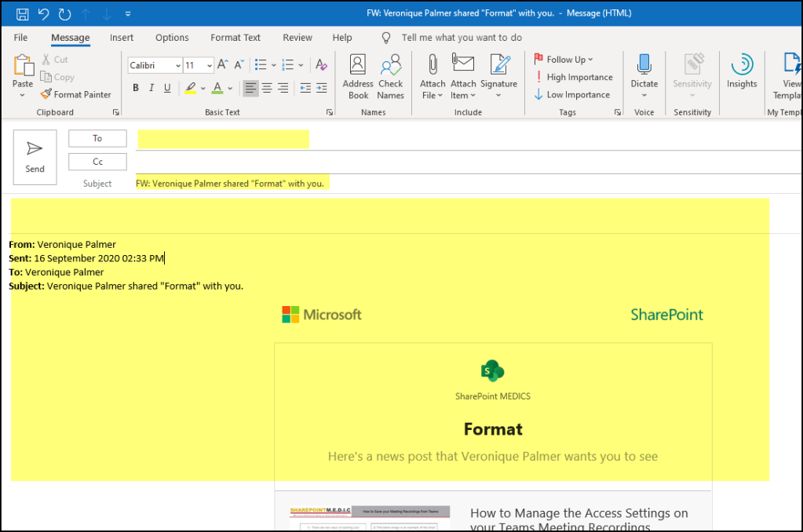Viewport: 803px width, 532px height.
Task: Click the Cc button
Action: point(97,162)
